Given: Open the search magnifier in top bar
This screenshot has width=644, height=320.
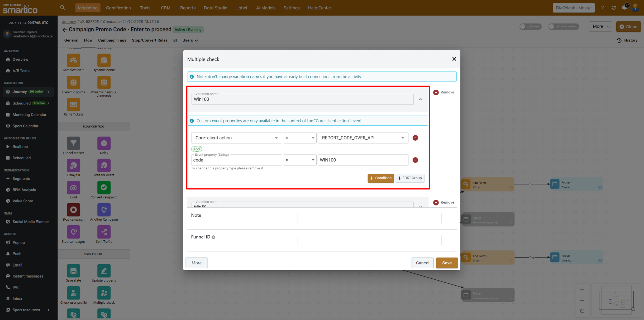Looking at the screenshot, I should pyautogui.click(x=63, y=8).
